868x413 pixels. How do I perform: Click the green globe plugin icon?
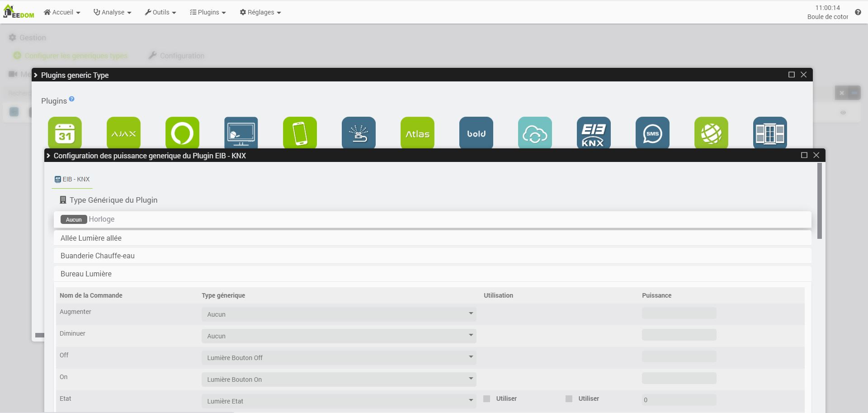(x=711, y=133)
